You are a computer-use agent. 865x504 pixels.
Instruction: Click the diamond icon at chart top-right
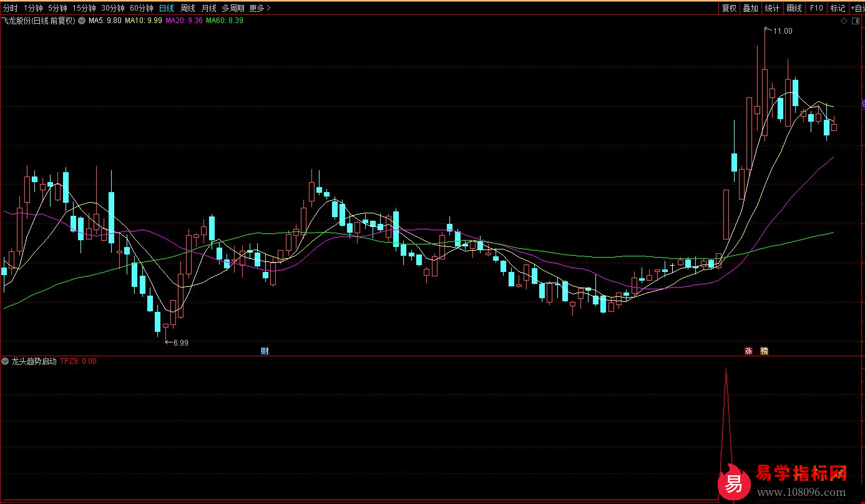844,21
